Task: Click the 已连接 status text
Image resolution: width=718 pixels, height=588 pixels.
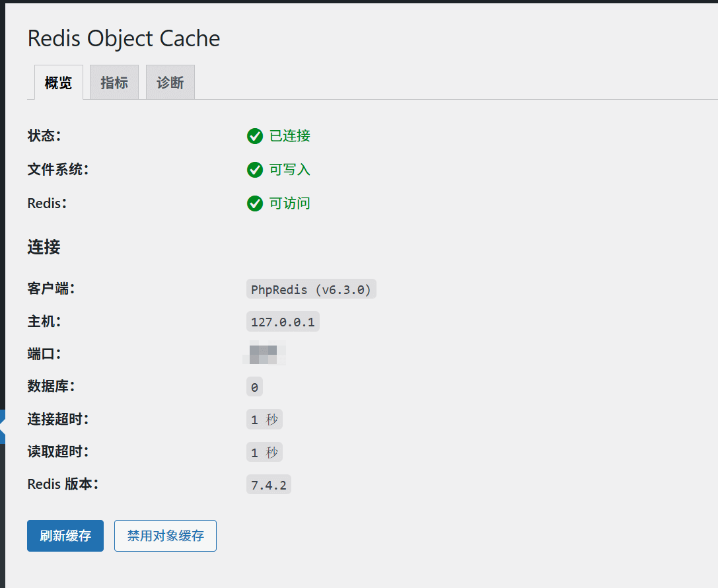Action: [x=290, y=136]
